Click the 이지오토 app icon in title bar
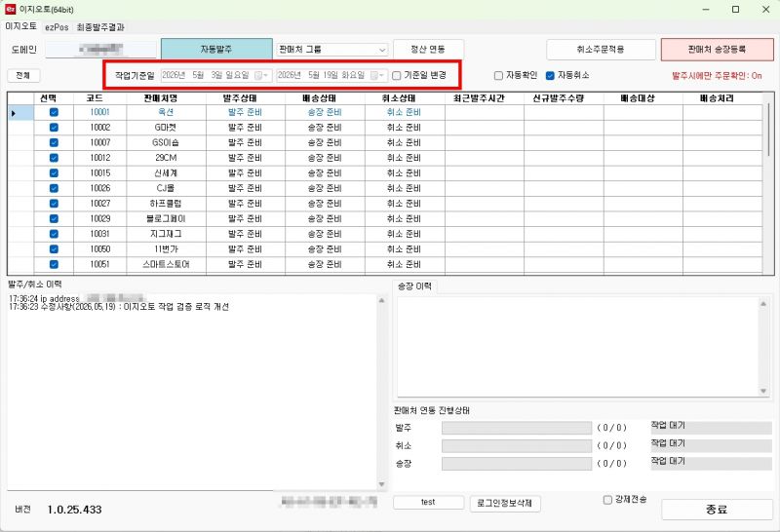The width and height of the screenshot is (780, 532). (10, 9)
